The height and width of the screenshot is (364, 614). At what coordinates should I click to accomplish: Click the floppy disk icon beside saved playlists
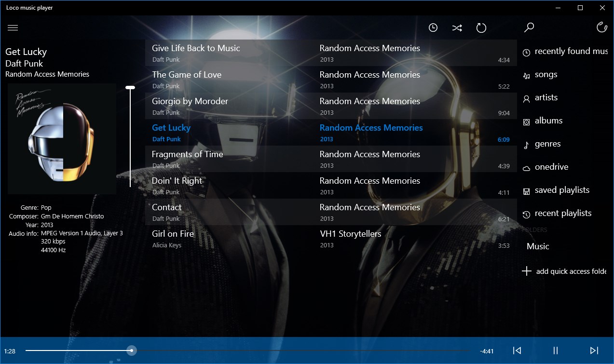527,191
